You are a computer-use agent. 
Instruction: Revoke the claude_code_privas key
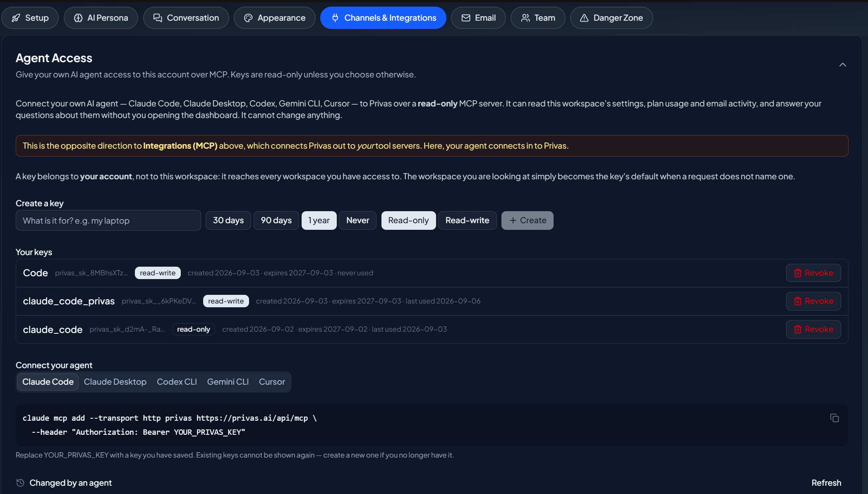[813, 301]
